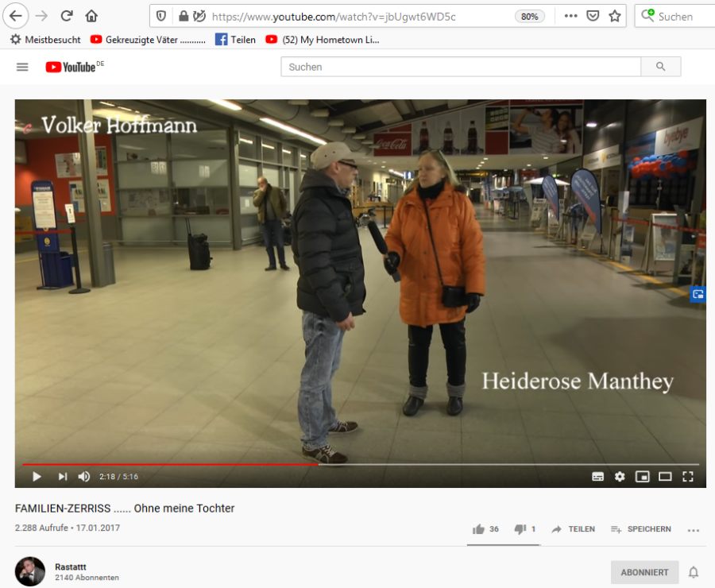The image size is (715, 588).
Task: Open the YouTube hamburger guide menu
Action: [x=22, y=67]
